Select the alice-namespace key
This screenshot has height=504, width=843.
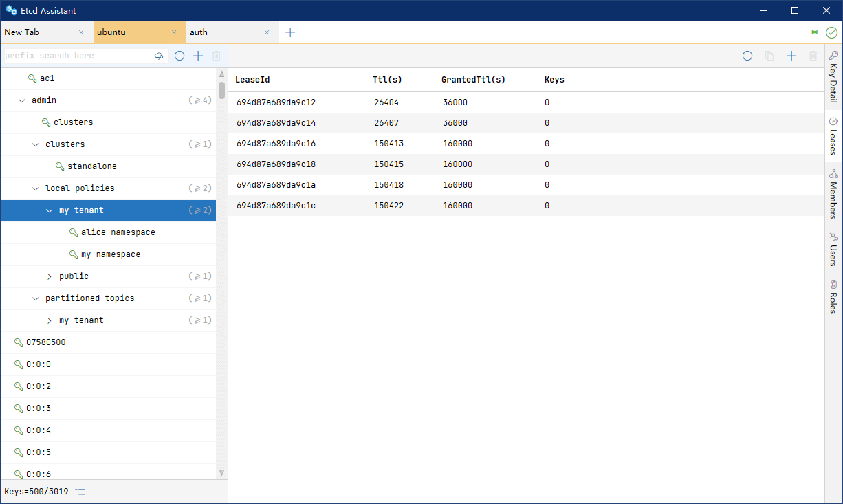[118, 232]
